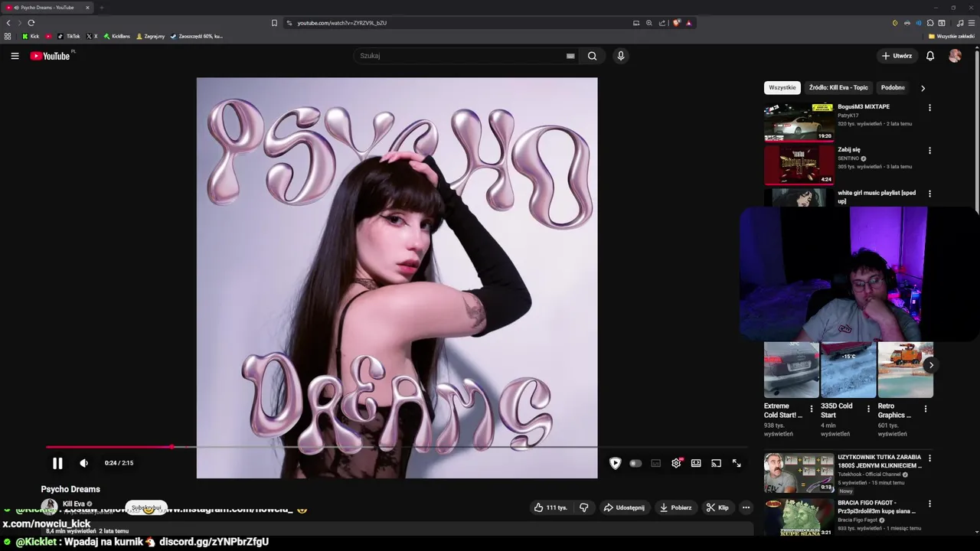Start voice search with microphone icon
980x551 pixels.
click(x=621, y=56)
